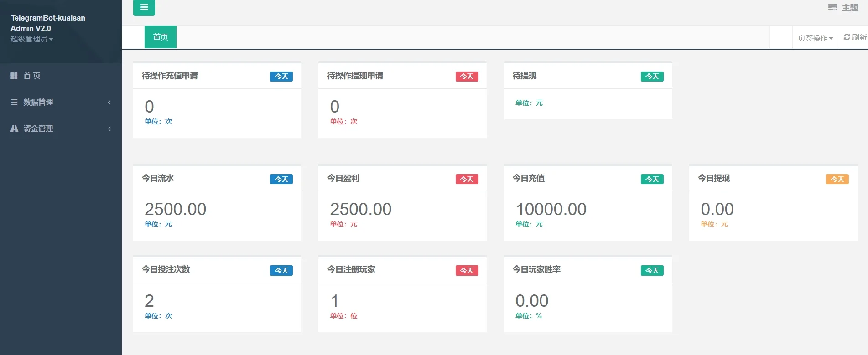The height and width of the screenshot is (355, 868).
Task: Open the 超级管理员 user dropdown
Action: point(31,39)
